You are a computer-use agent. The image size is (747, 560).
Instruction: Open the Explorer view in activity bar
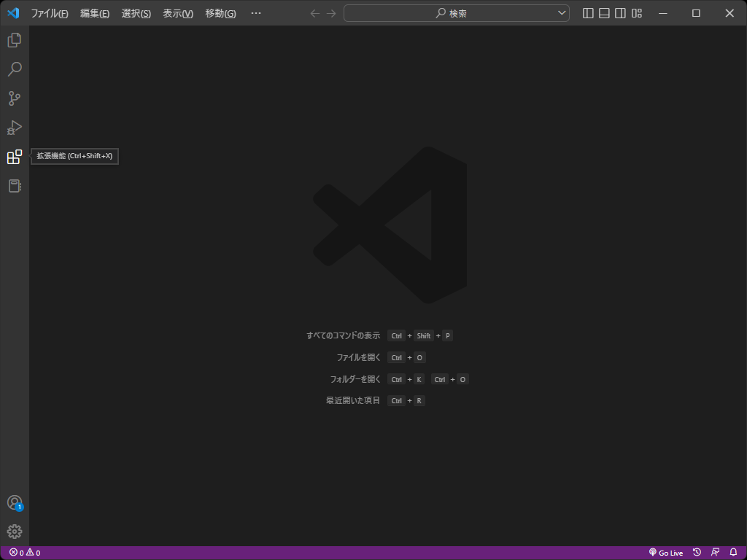tap(15, 40)
